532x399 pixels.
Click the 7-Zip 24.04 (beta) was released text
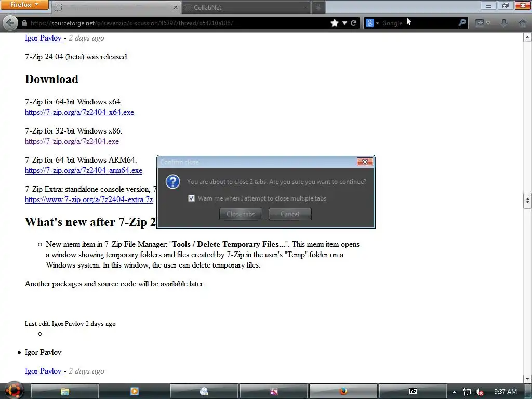coord(77,57)
